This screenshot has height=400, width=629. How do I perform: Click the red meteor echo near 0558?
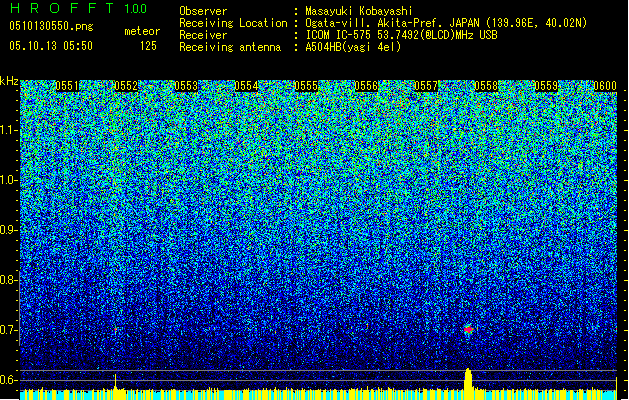tap(468, 329)
